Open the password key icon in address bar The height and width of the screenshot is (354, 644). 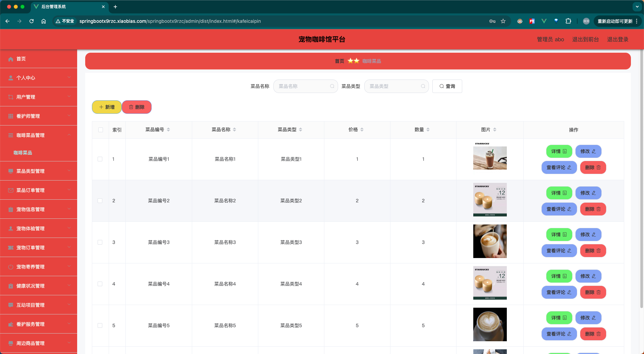coord(492,21)
